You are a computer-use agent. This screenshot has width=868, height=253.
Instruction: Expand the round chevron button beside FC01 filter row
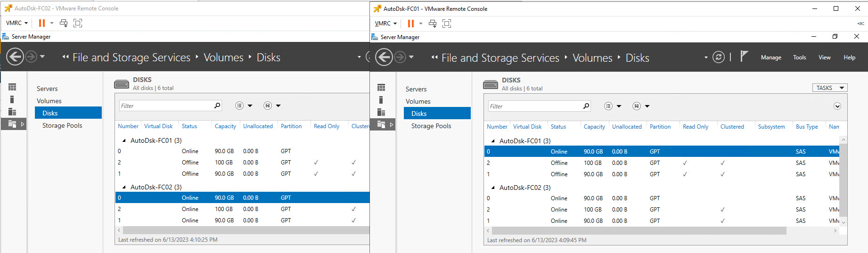837,106
